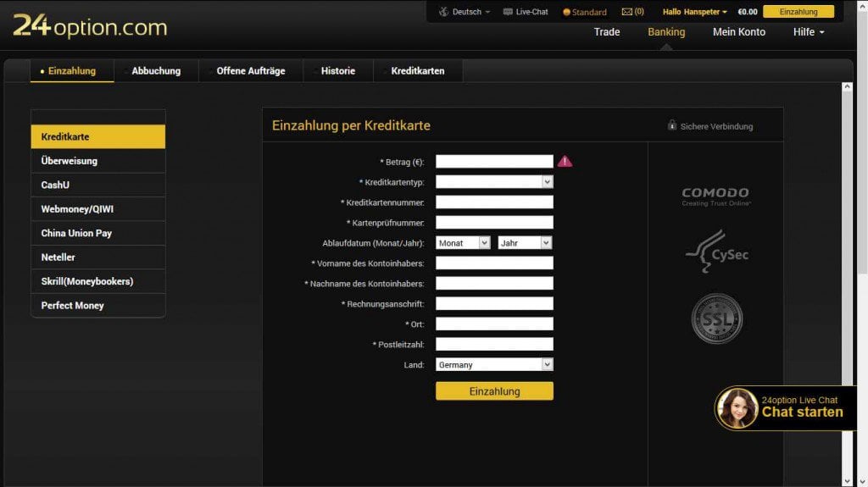Click the Kartenprüfnummer field

tap(494, 223)
